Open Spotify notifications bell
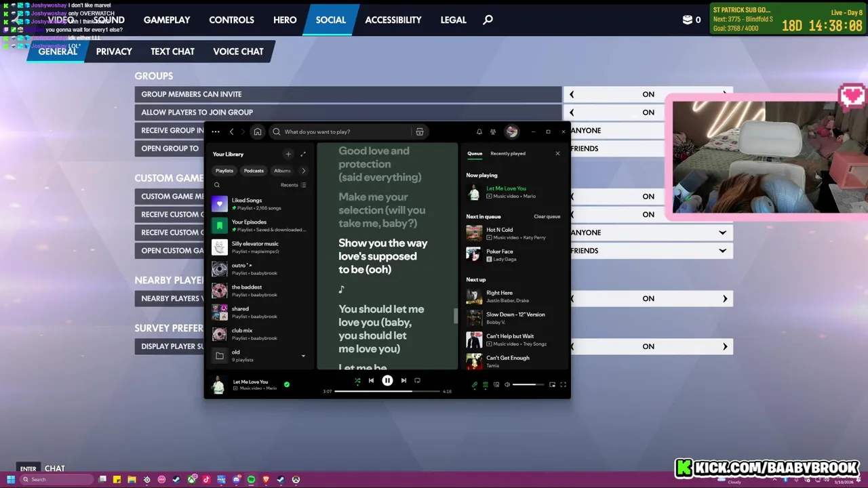 (x=479, y=131)
